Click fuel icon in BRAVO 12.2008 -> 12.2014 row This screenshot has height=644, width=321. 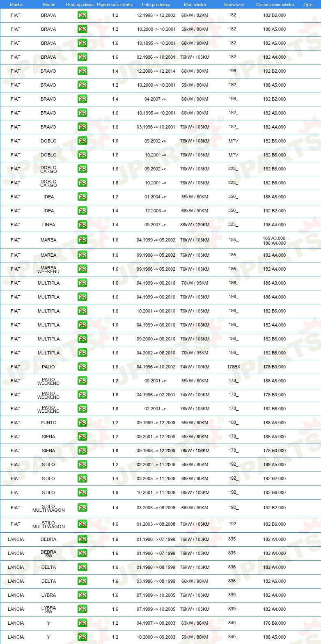coord(82,71)
